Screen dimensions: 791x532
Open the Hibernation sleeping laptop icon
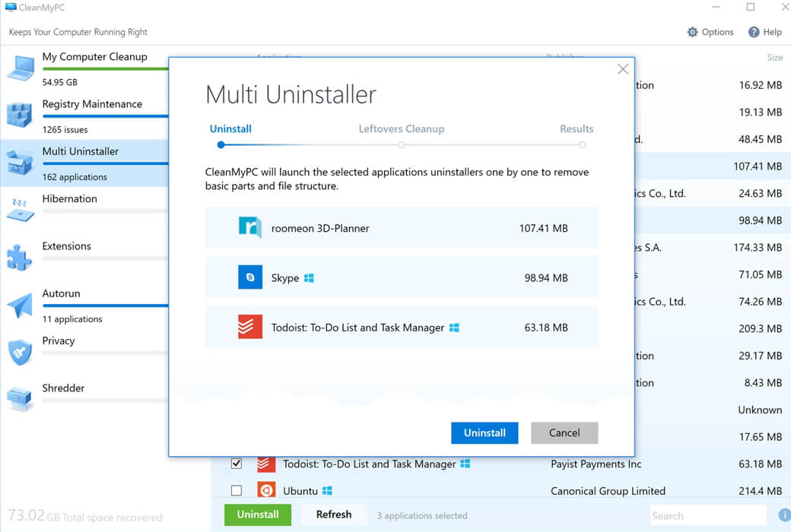tap(21, 211)
